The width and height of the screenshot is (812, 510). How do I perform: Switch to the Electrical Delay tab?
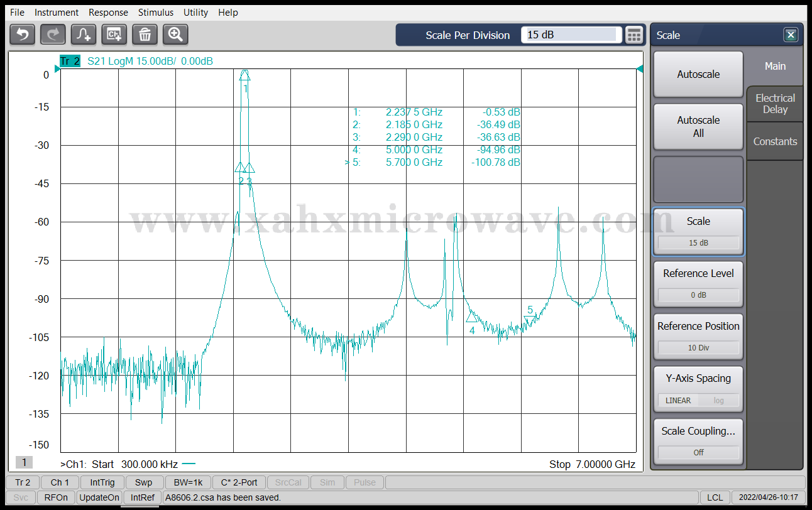pyautogui.click(x=775, y=104)
